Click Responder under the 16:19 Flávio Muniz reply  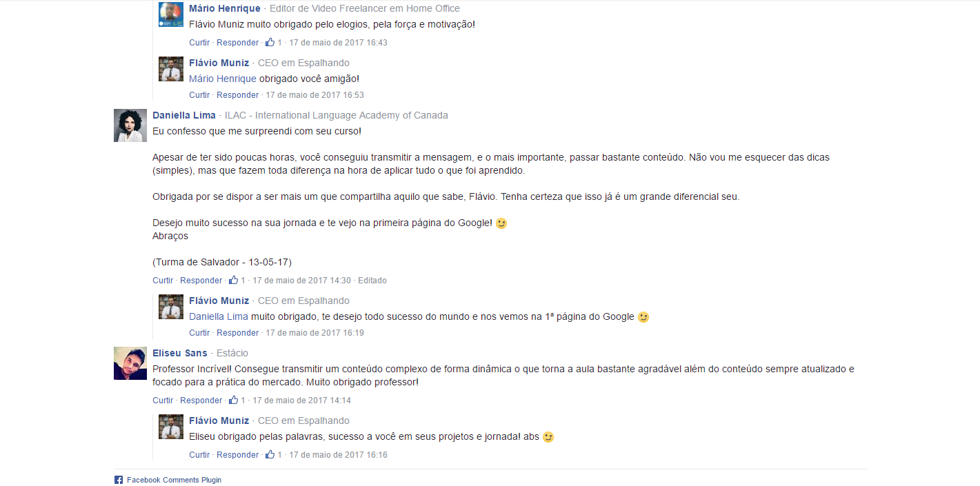(x=238, y=333)
